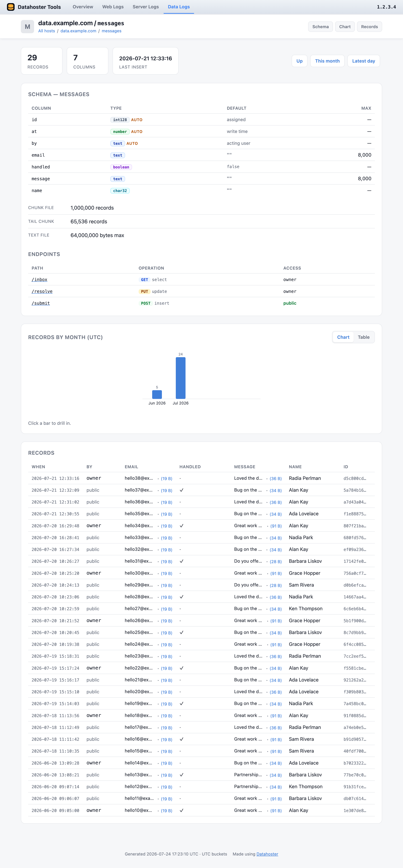This screenshot has height=868, width=403.
Task: Click the email hello11@exa… cell
Action: pyautogui.click(x=139, y=799)
